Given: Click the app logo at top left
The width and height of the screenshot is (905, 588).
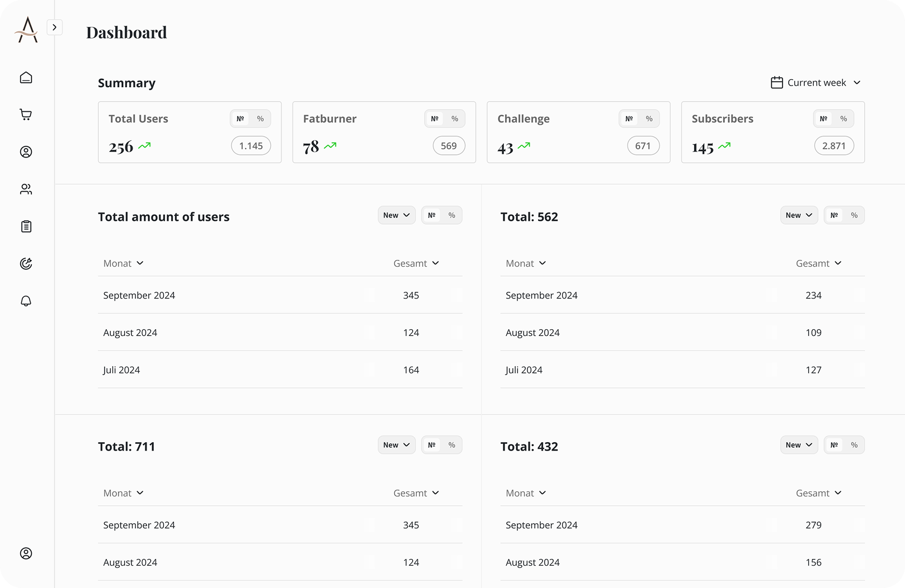Looking at the screenshot, I should pyautogui.click(x=26, y=30).
